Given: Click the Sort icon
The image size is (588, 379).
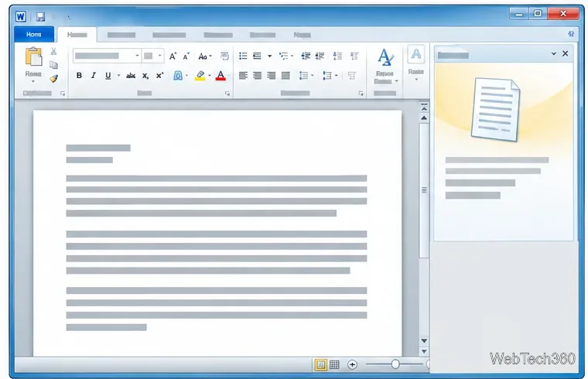Looking at the screenshot, I should pos(337,56).
